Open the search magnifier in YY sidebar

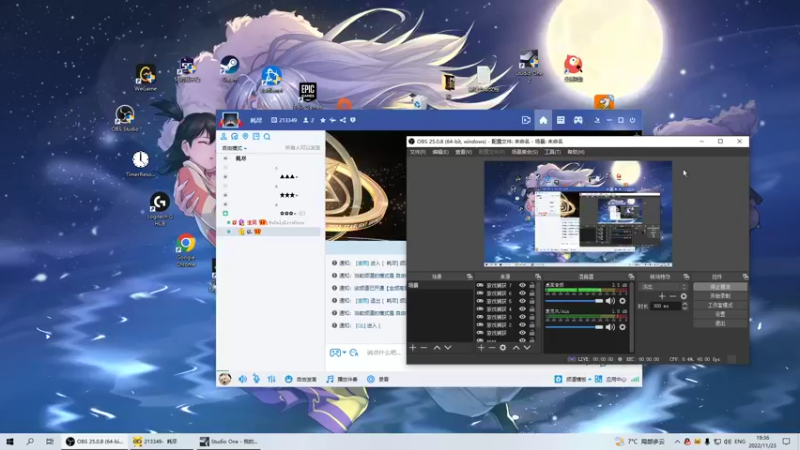click(267, 137)
